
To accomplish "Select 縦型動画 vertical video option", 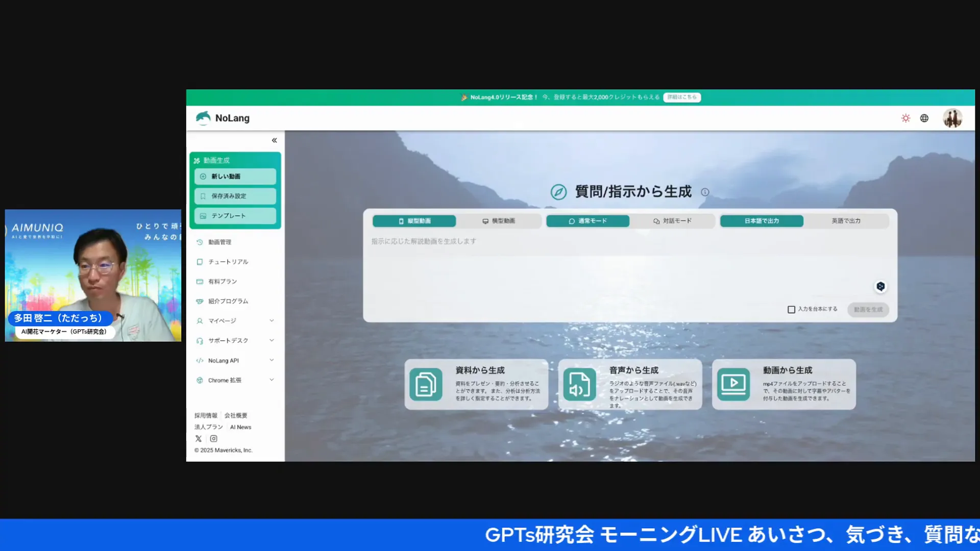I will pyautogui.click(x=414, y=221).
